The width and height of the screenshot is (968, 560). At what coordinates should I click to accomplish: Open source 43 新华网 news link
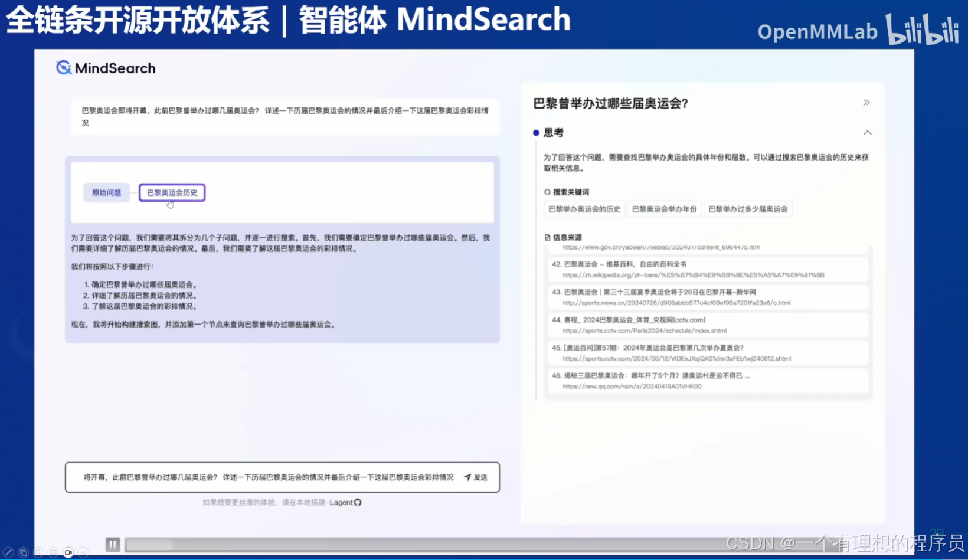pyautogui.click(x=707, y=297)
